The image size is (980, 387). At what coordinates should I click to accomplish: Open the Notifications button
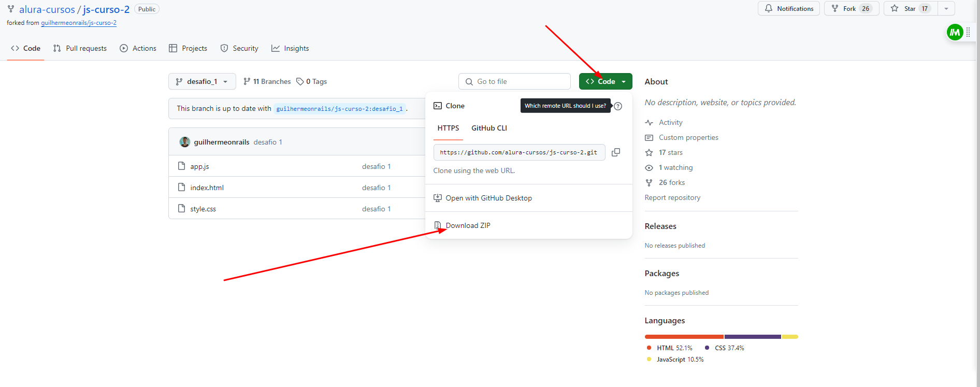(789, 8)
